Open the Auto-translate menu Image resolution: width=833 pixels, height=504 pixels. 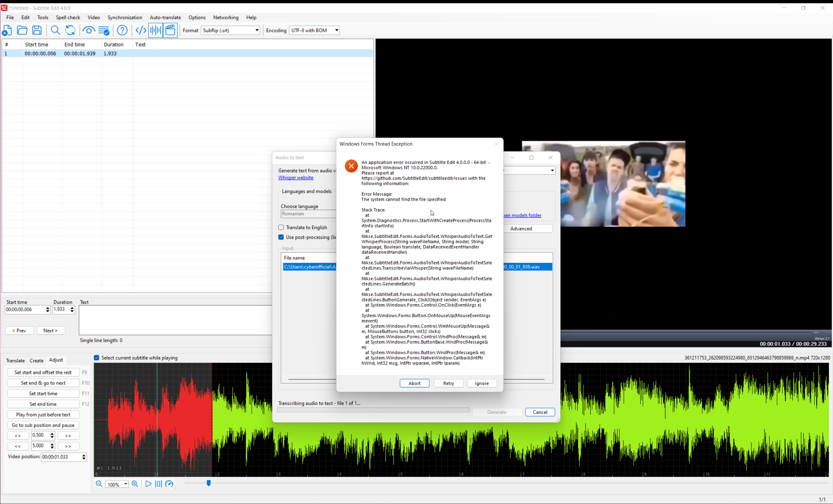165,17
